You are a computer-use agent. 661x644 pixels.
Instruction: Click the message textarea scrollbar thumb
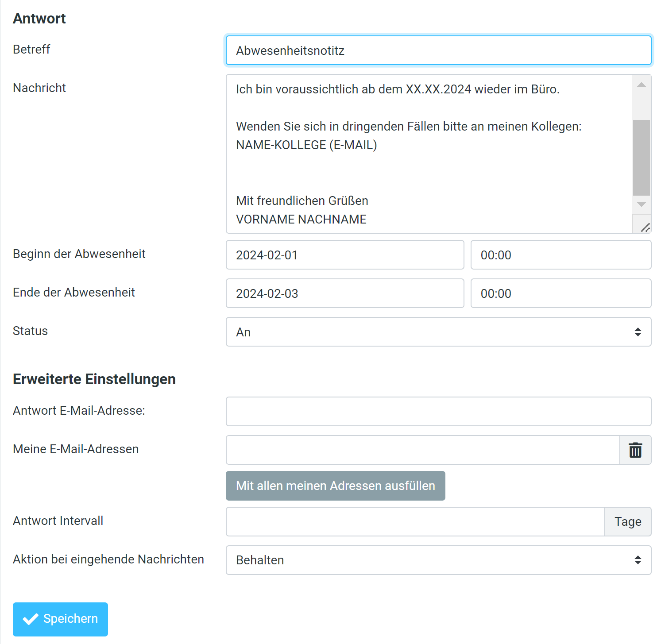tap(641, 157)
